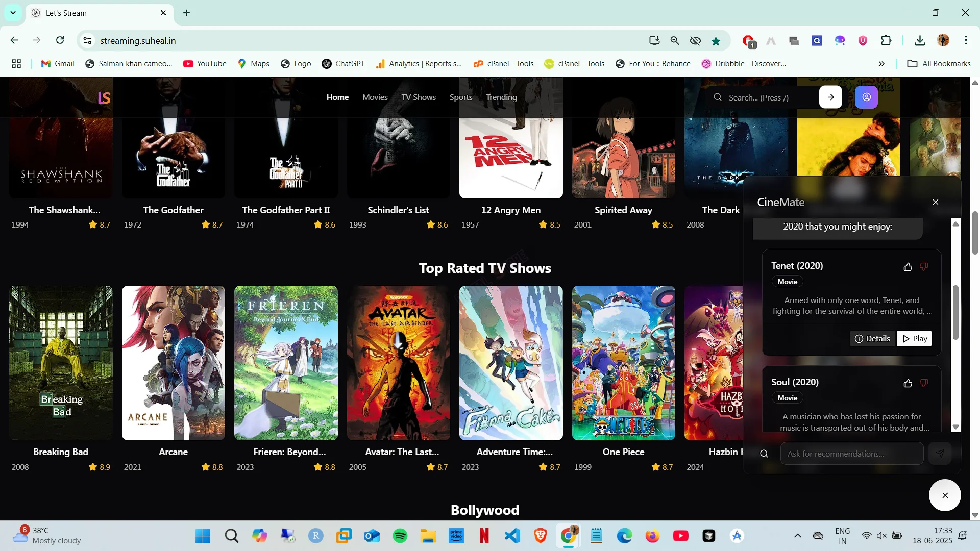Image resolution: width=980 pixels, height=551 pixels.
Task: Click the Schindler's List title
Action: 398,210
